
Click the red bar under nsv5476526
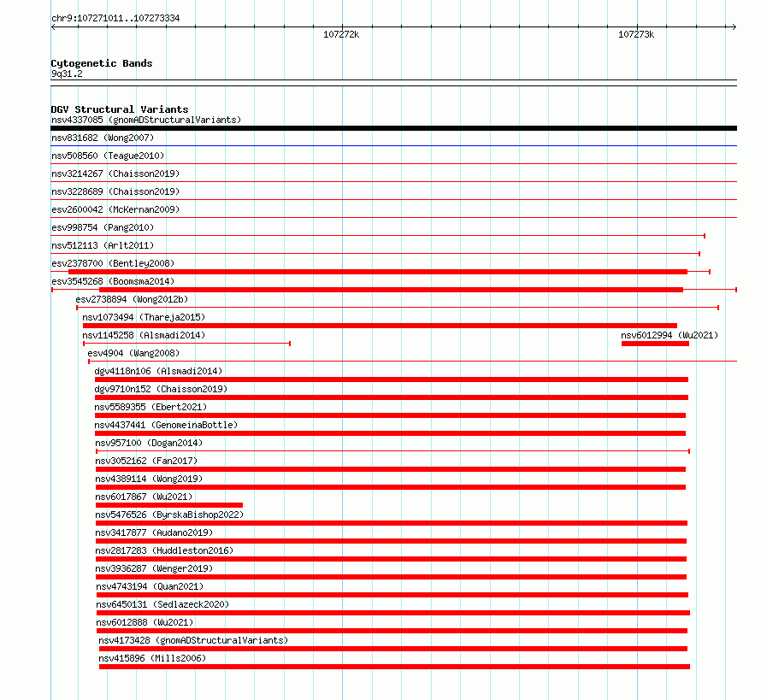(392, 523)
